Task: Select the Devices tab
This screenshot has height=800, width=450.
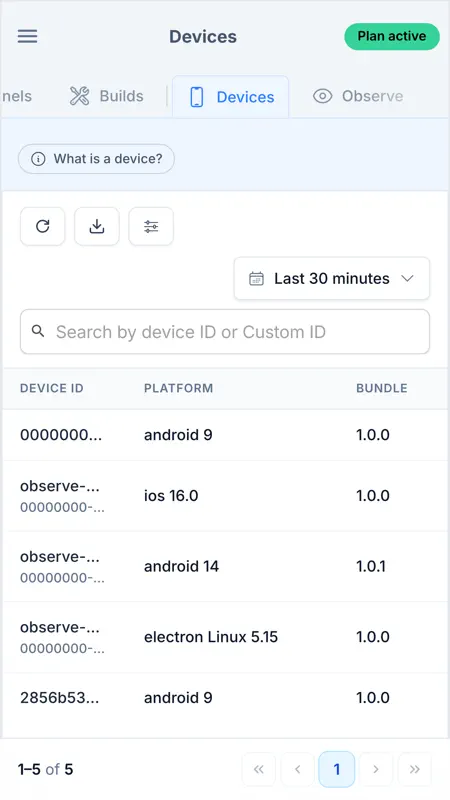Action: 231,97
